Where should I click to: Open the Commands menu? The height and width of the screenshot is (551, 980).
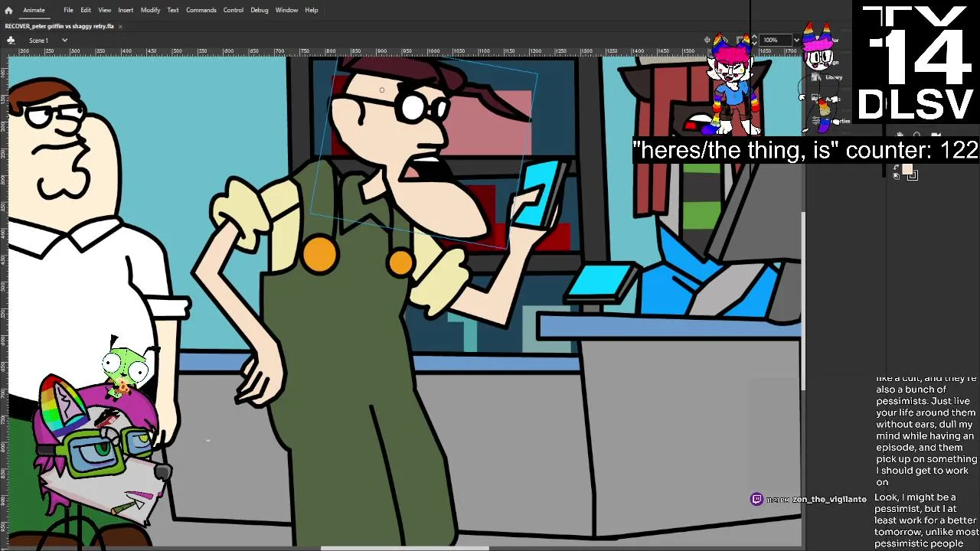point(201,10)
